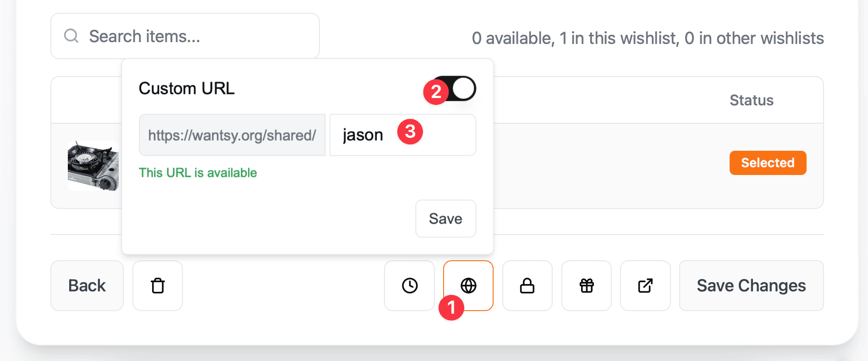
Task: Click the camping stove item thumbnail
Action: (x=93, y=166)
